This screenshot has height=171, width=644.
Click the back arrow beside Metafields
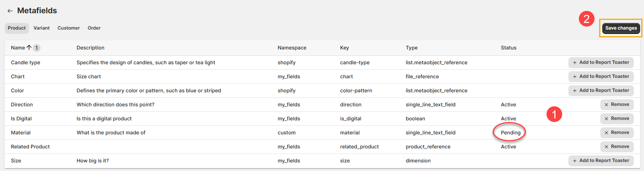click(10, 11)
